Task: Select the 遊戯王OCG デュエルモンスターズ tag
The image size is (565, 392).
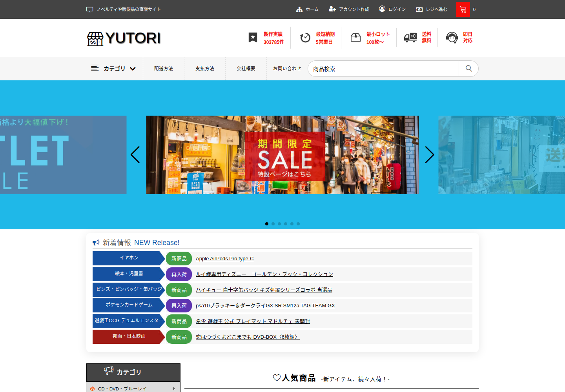Action: (x=129, y=321)
